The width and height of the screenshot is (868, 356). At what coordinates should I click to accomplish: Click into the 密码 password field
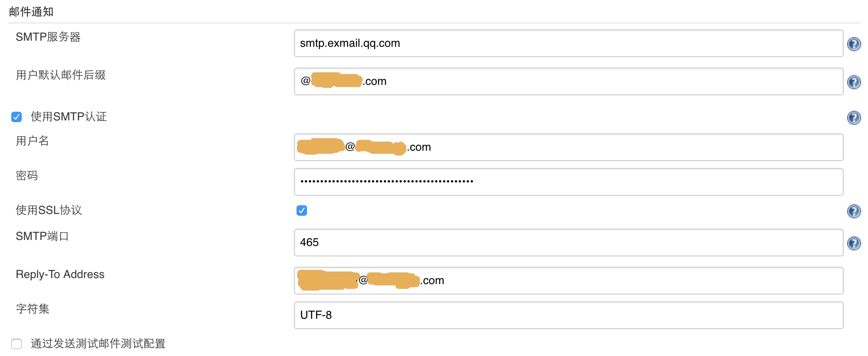tap(568, 182)
